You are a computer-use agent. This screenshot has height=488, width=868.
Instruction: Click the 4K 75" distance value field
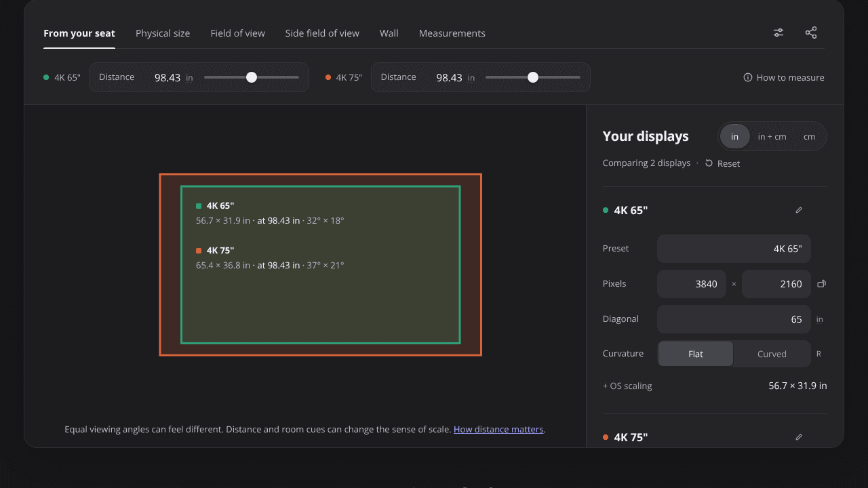pos(449,77)
